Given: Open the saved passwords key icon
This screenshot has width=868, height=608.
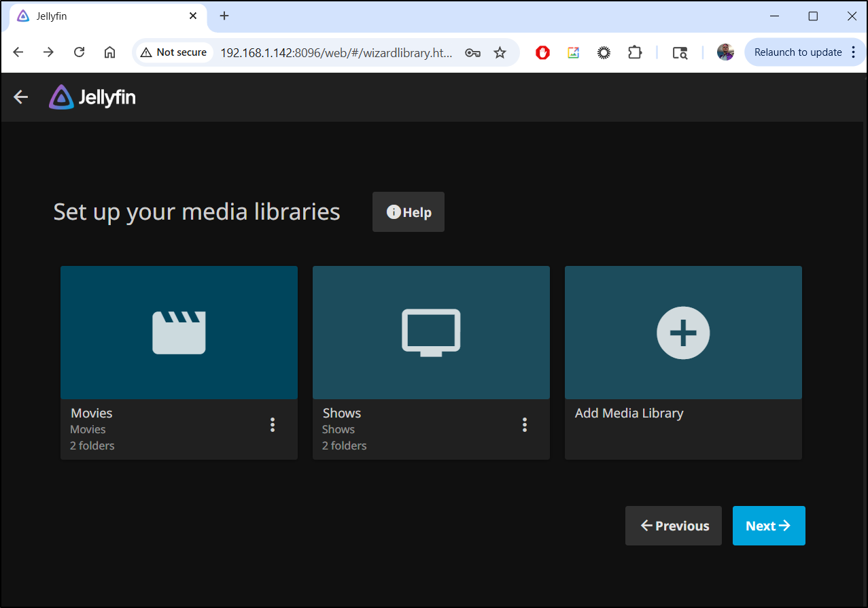Looking at the screenshot, I should [x=472, y=52].
